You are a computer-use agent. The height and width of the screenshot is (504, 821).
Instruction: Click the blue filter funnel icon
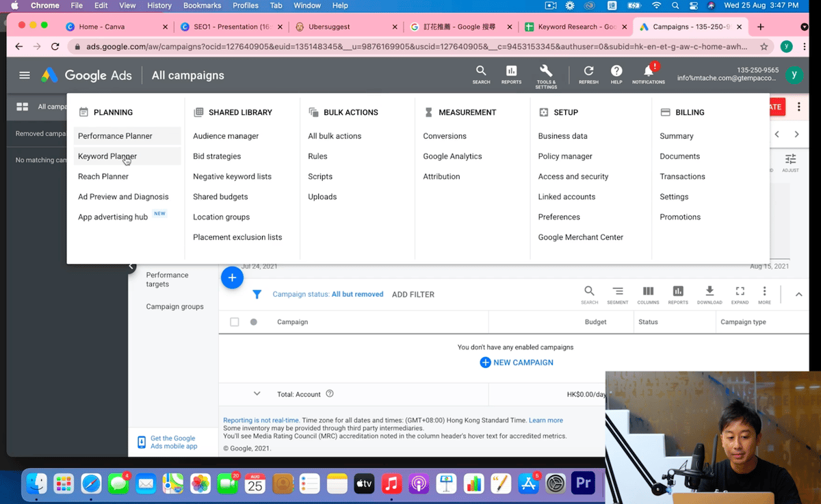[x=257, y=295]
